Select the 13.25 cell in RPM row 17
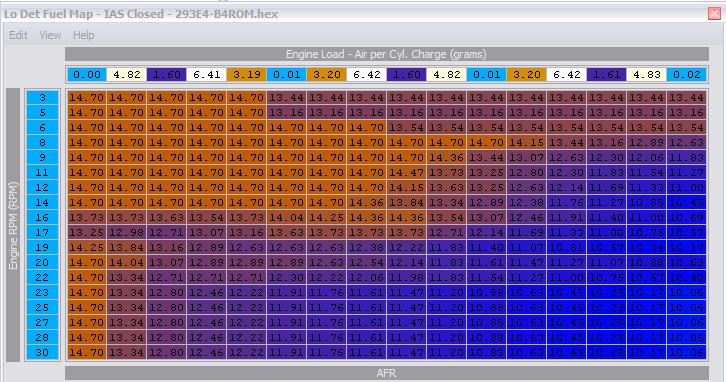The height and width of the screenshot is (382, 726). [87, 232]
